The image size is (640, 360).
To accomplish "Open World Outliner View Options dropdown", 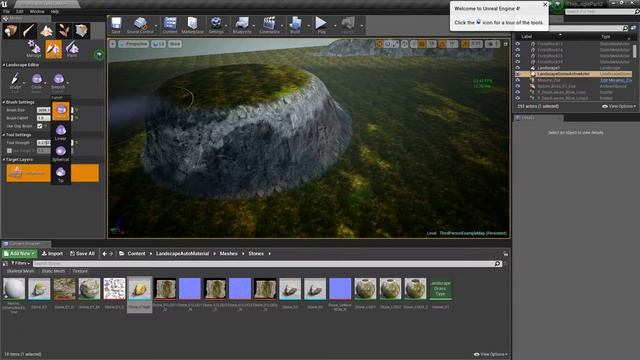I will coord(619,106).
